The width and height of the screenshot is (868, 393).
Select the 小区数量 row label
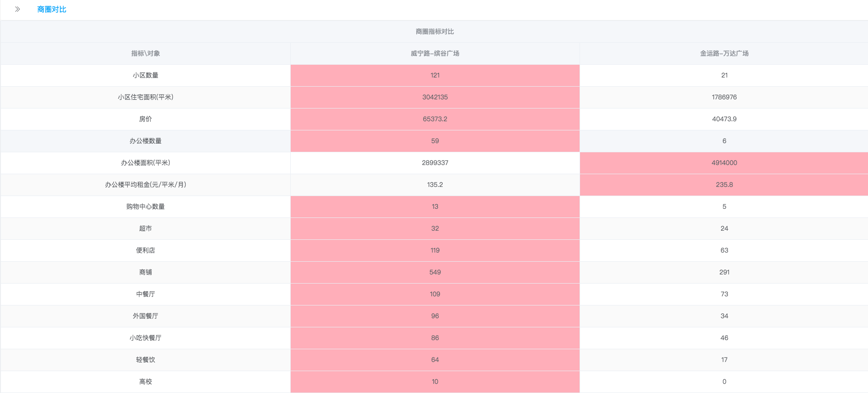point(146,75)
